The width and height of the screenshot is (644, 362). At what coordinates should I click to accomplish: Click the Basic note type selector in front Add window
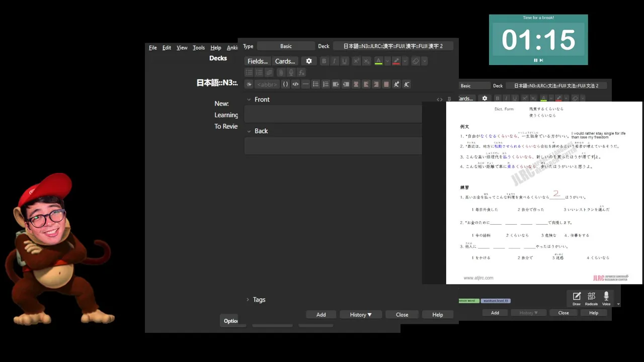[286, 46]
